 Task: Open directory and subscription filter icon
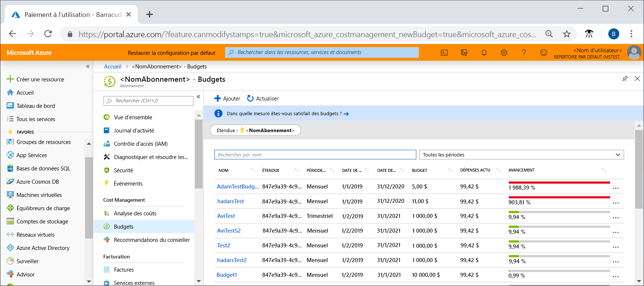point(464,53)
